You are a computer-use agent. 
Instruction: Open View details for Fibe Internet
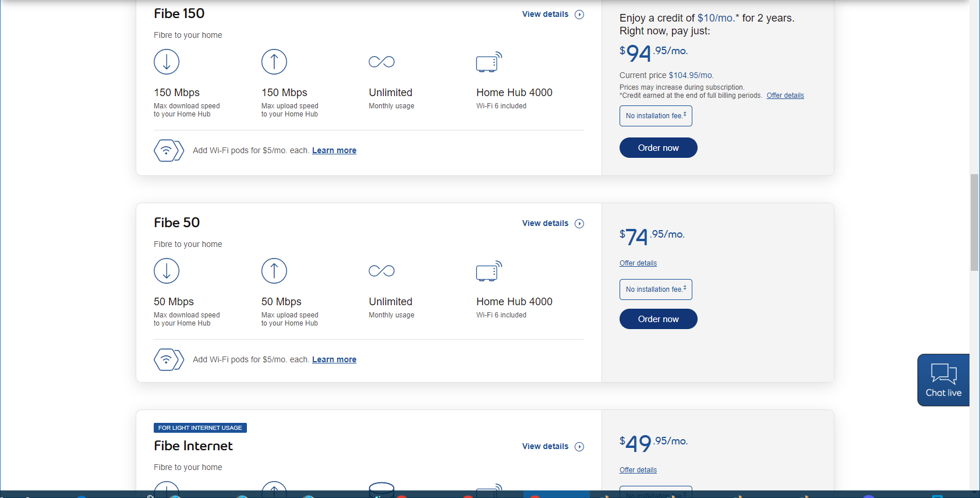[x=553, y=447]
